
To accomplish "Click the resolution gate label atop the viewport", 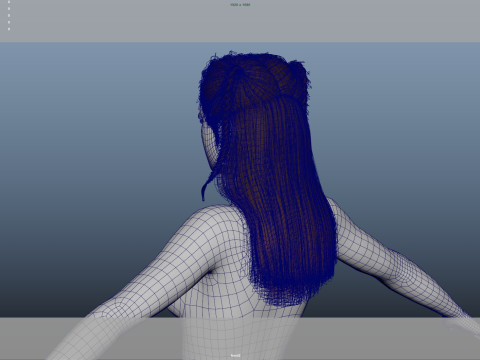I will coord(240,5).
